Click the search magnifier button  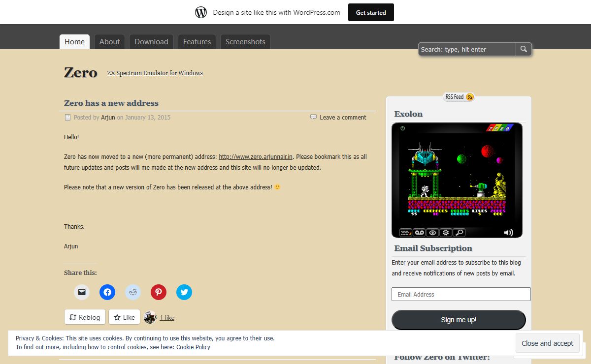(x=524, y=49)
